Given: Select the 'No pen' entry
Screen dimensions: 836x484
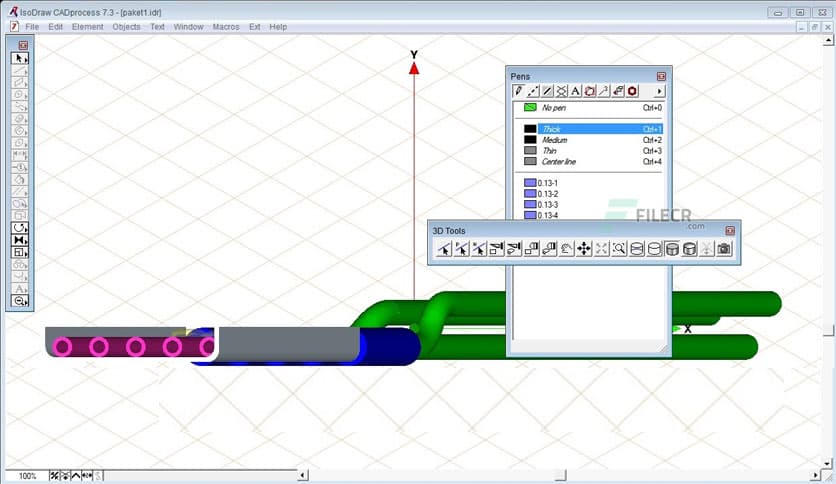Looking at the screenshot, I should 592,108.
